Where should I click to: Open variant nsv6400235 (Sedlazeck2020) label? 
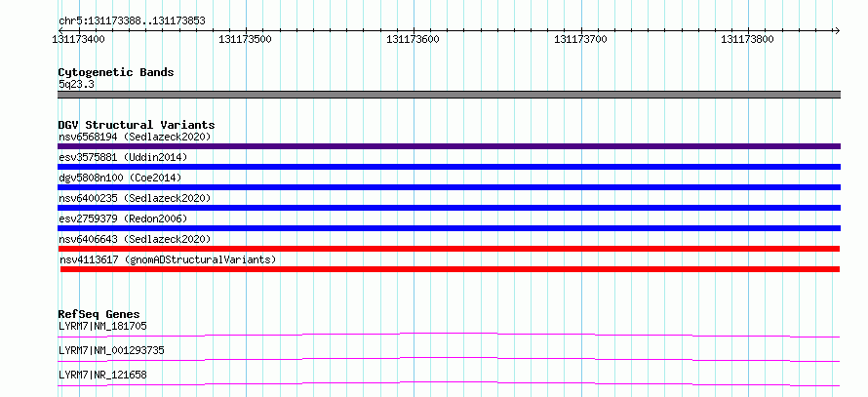click(x=135, y=198)
